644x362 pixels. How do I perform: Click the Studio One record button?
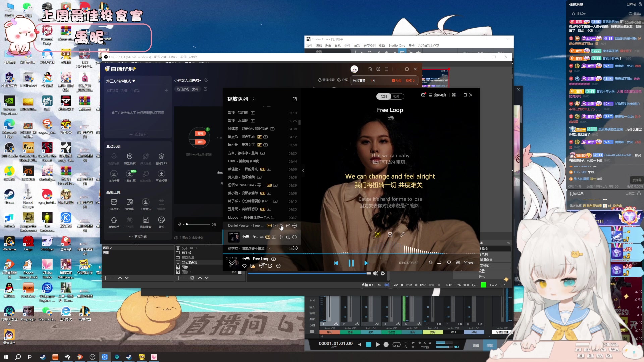coord(386,344)
